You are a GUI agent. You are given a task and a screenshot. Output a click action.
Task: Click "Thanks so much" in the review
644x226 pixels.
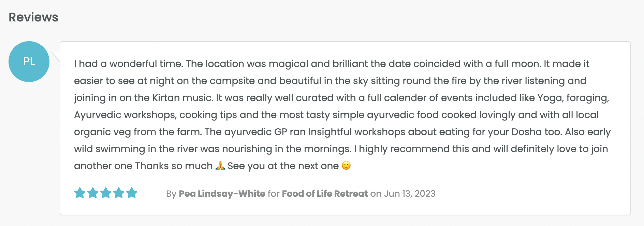point(174,166)
